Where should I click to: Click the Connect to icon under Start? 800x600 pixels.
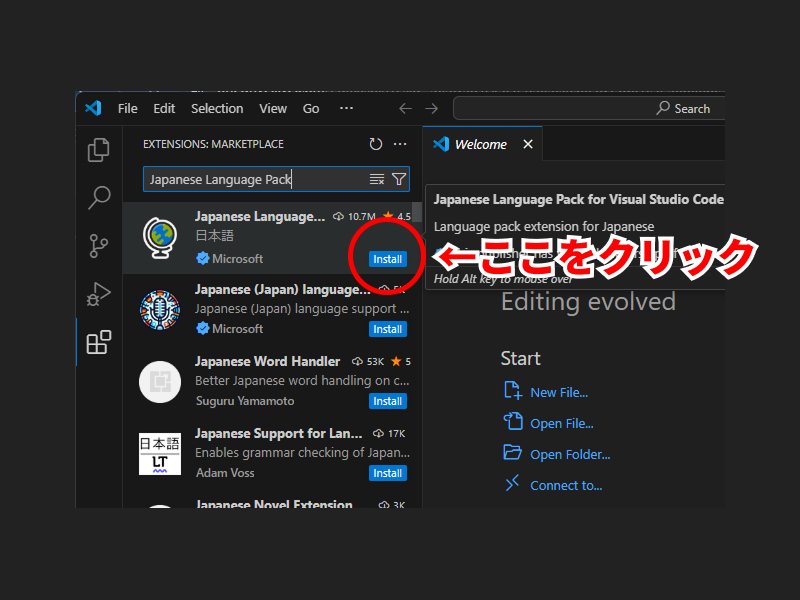click(x=512, y=483)
